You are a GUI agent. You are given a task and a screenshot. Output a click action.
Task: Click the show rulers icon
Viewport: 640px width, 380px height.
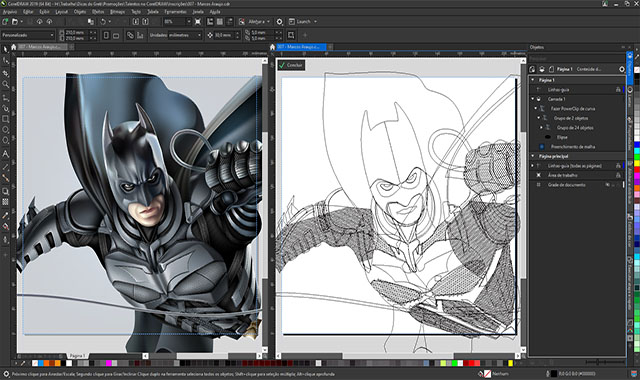click(210, 21)
